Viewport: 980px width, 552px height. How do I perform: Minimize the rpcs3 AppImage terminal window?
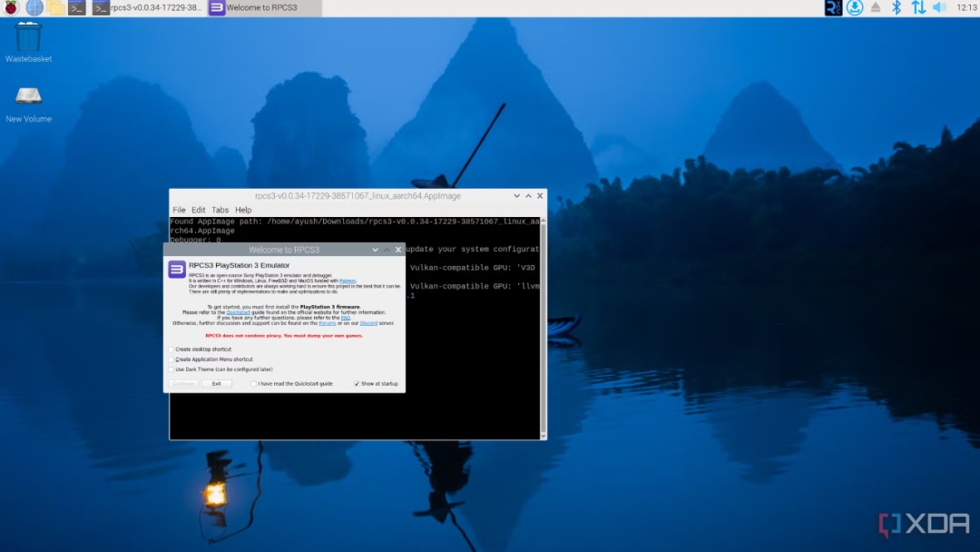pyautogui.click(x=517, y=196)
